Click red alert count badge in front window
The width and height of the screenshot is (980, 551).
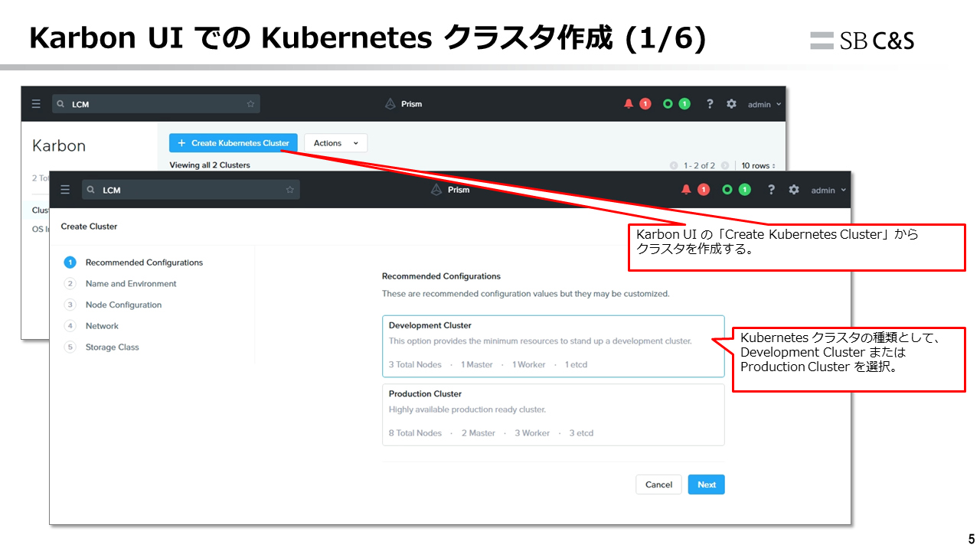point(704,190)
